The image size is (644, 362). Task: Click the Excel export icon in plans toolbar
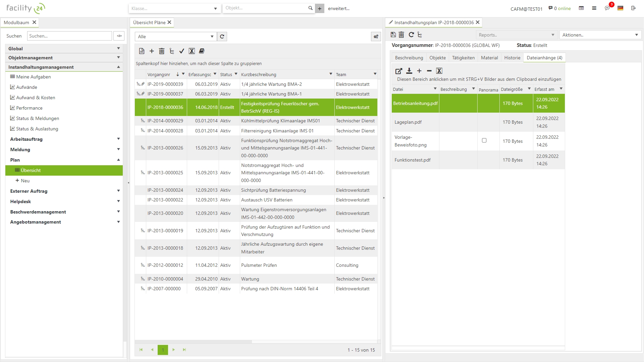click(192, 51)
